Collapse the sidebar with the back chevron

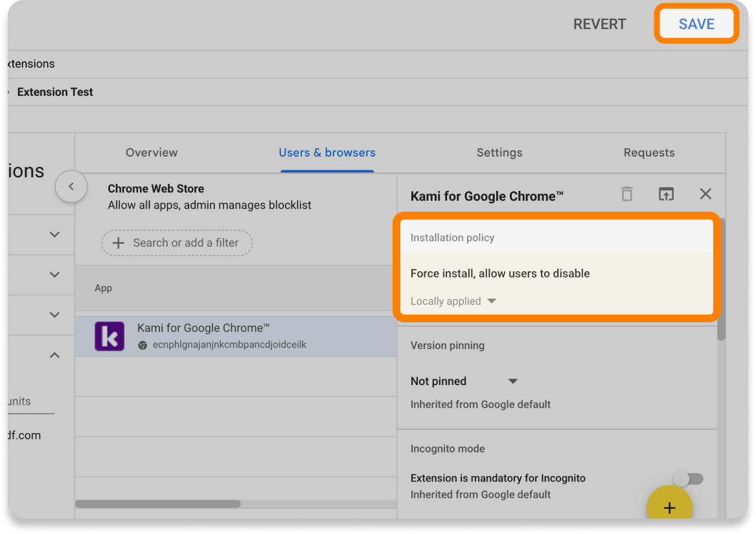pyautogui.click(x=71, y=186)
